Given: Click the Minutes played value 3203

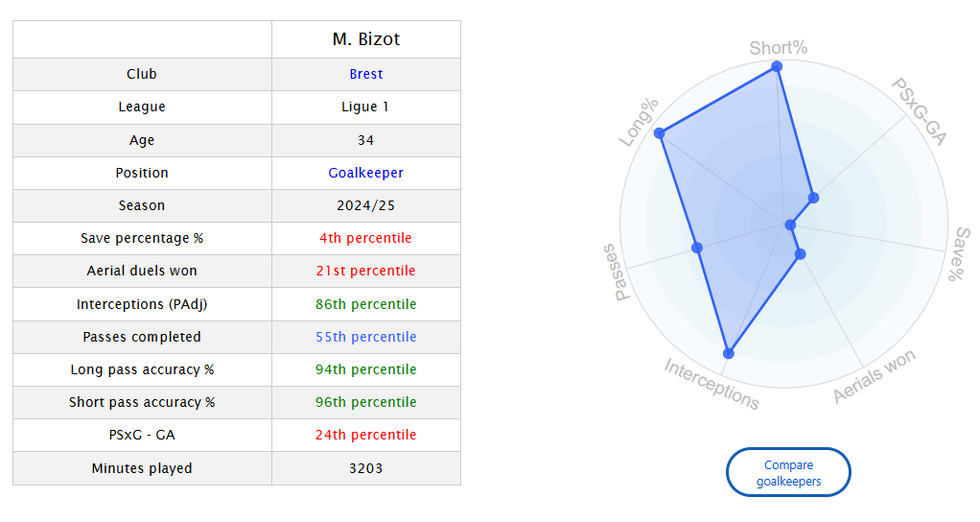Looking at the screenshot, I should (365, 468).
